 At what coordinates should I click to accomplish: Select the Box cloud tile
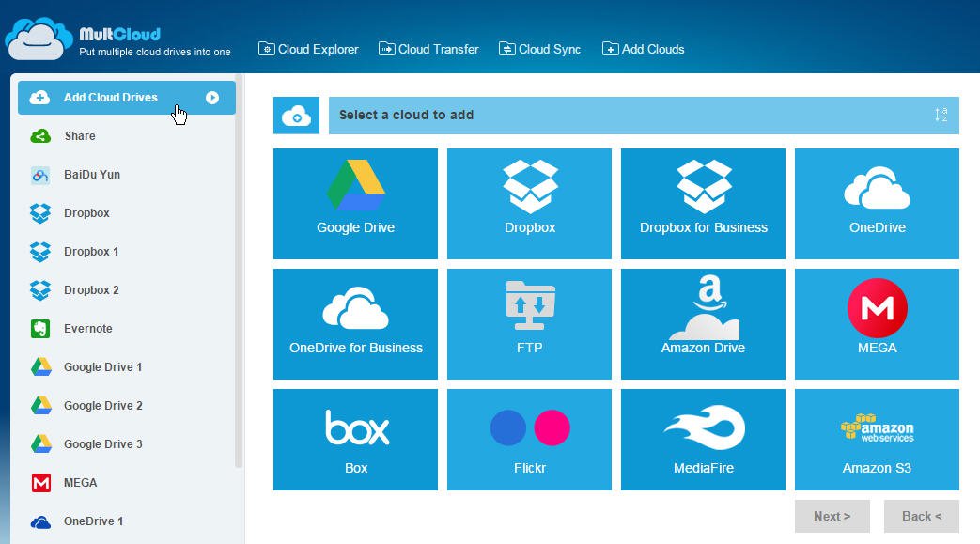coord(355,440)
